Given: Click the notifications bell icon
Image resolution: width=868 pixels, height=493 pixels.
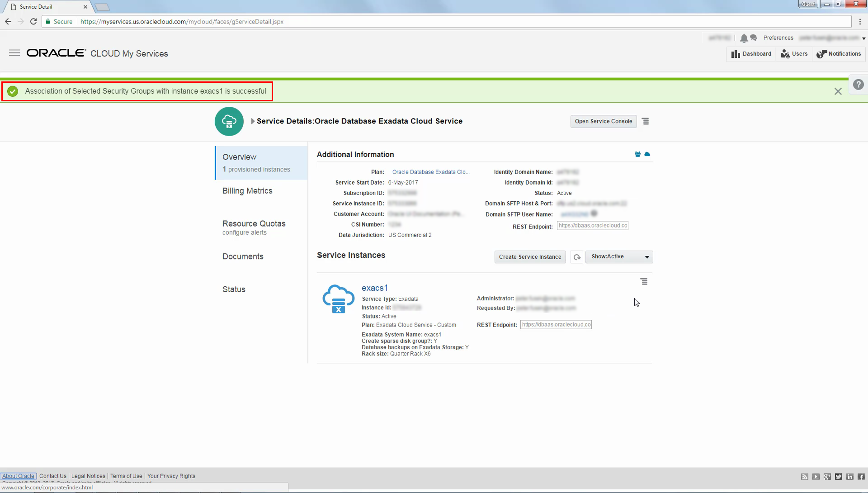Looking at the screenshot, I should click(x=744, y=38).
